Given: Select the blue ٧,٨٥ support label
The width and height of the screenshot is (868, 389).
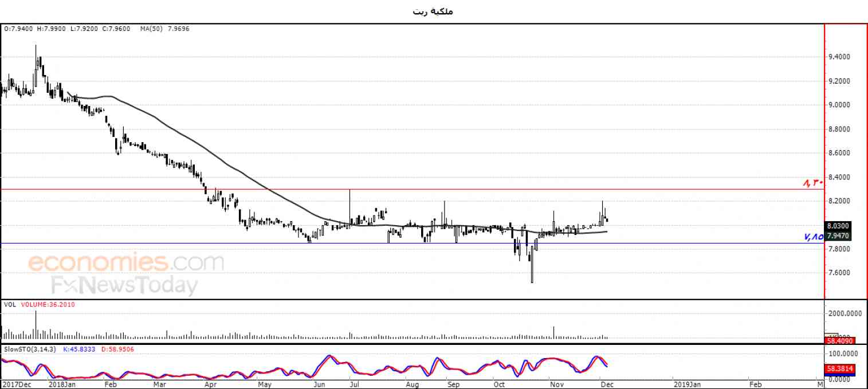Looking at the screenshot, I should click(x=812, y=236).
